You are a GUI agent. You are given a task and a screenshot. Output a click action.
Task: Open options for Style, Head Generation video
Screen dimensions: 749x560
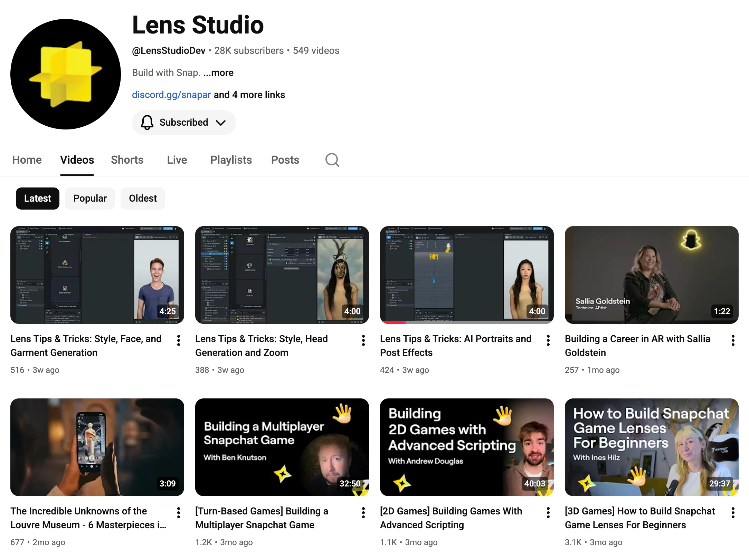363,340
